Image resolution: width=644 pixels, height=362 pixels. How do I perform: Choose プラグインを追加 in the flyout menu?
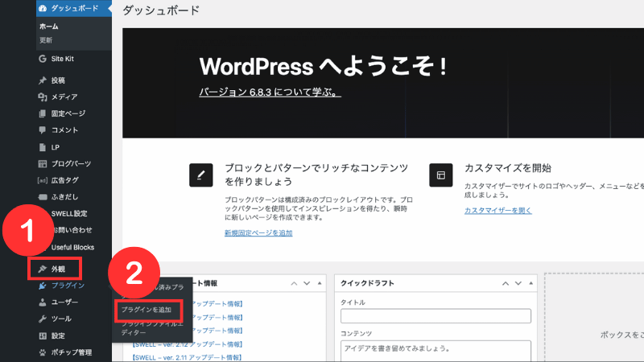click(x=147, y=310)
